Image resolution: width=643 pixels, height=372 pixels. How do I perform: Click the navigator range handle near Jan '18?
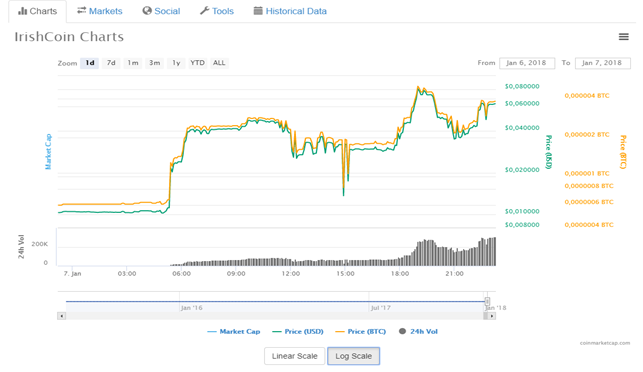(x=487, y=301)
